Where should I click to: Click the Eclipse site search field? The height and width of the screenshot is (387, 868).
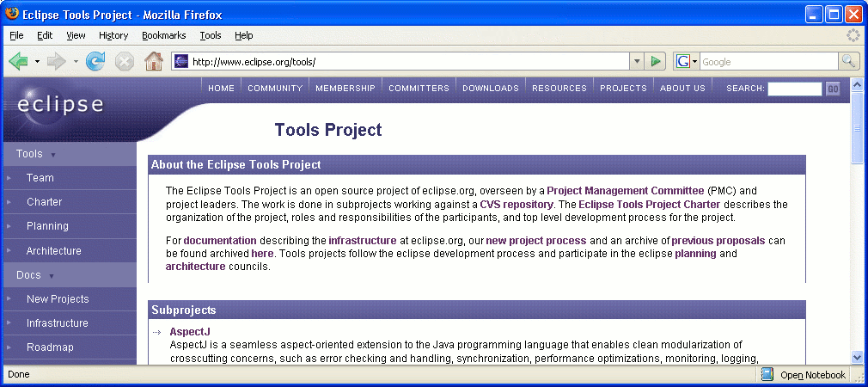pyautogui.click(x=795, y=89)
